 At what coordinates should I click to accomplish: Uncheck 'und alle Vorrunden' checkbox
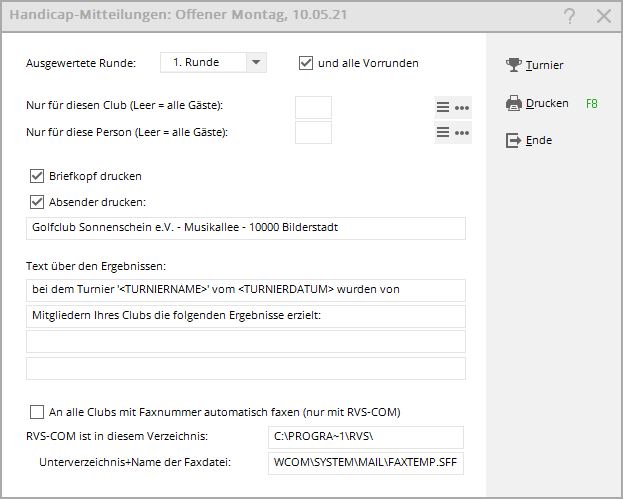pos(306,63)
